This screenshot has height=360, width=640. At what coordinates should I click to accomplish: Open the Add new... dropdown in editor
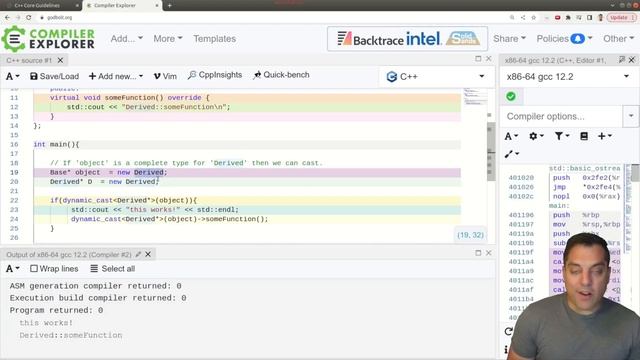pos(116,76)
